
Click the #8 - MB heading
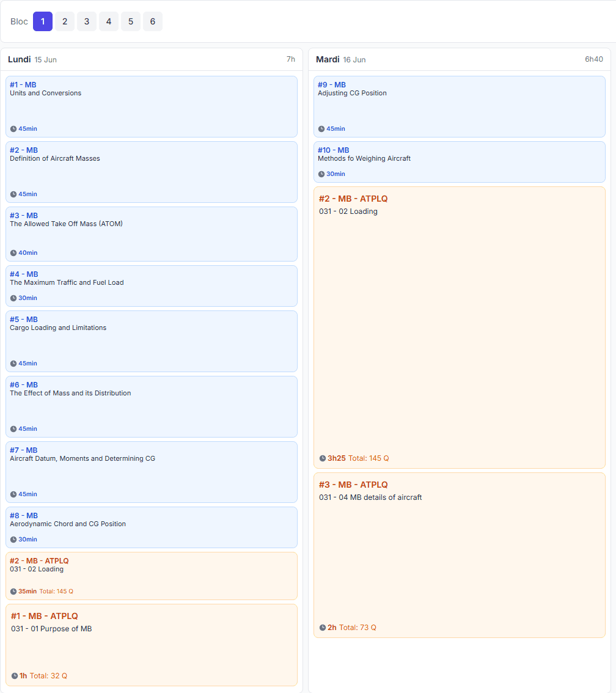[24, 516]
